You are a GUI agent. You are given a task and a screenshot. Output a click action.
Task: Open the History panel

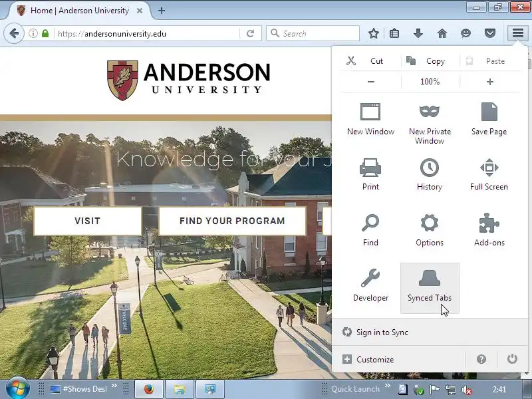(430, 174)
